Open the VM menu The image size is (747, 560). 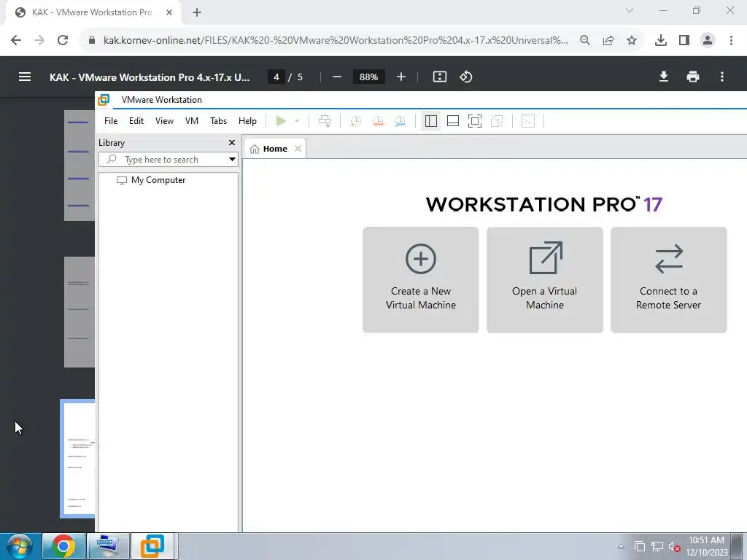(x=192, y=121)
